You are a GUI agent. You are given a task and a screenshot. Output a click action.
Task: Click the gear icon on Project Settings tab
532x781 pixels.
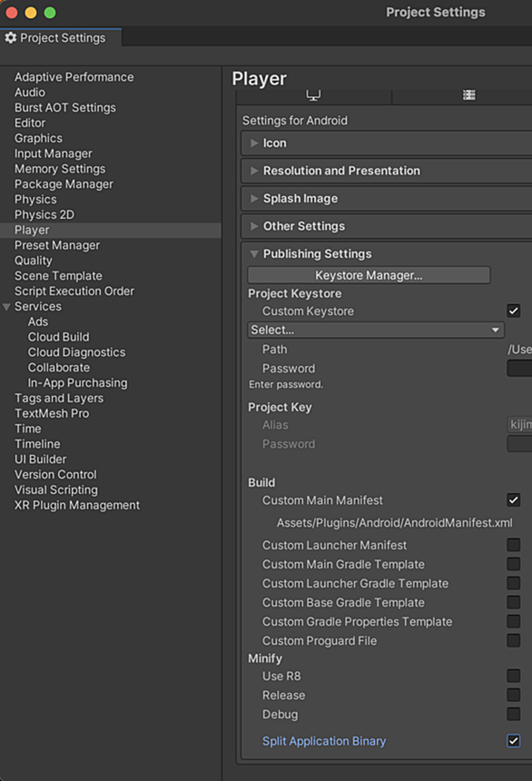tap(11, 38)
